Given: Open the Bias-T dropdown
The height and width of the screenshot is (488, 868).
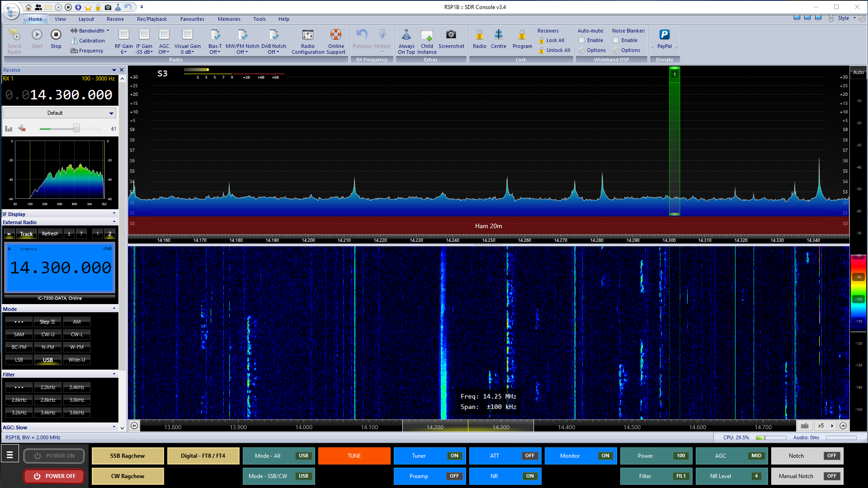Looking at the screenshot, I should (x=215, y=42).
